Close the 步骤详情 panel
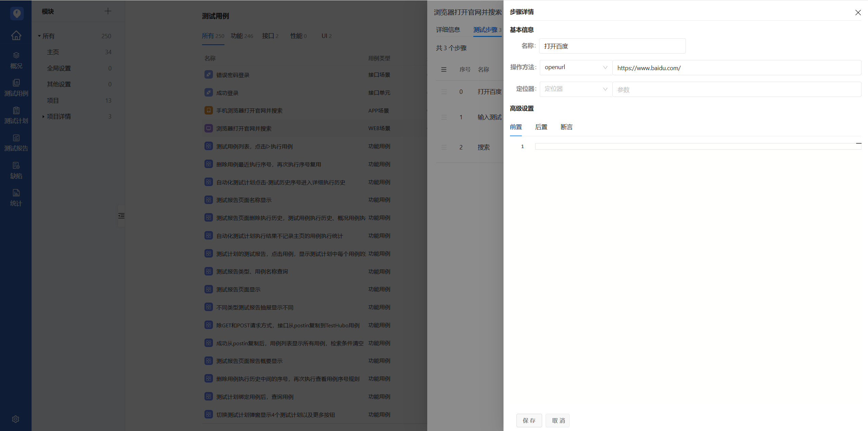The height and width of the screenshot is (431, 868). pos(858,13)
